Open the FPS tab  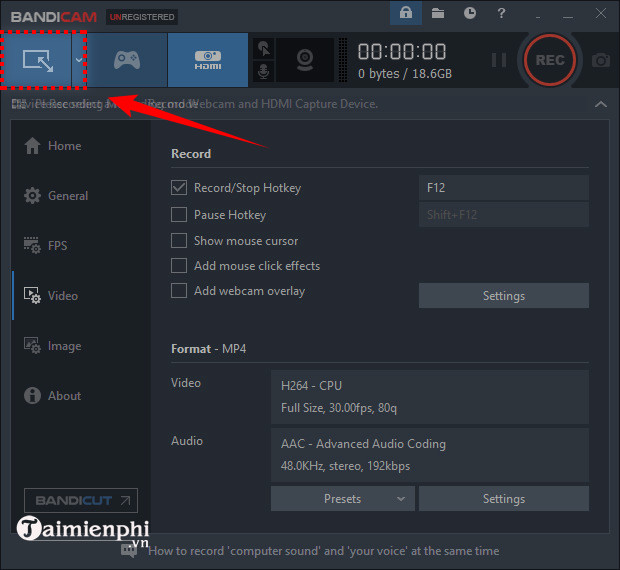point(45,246)
